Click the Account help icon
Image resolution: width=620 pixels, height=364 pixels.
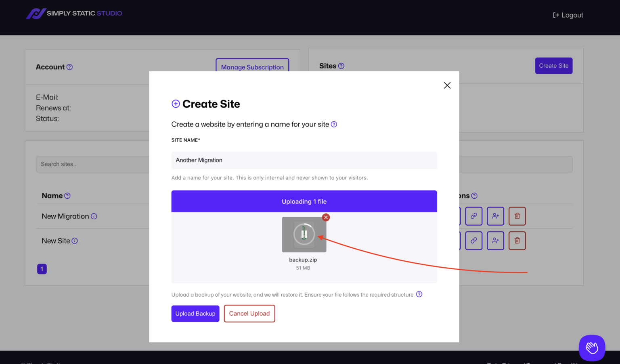pyautogui.click(x=69, y=67)
